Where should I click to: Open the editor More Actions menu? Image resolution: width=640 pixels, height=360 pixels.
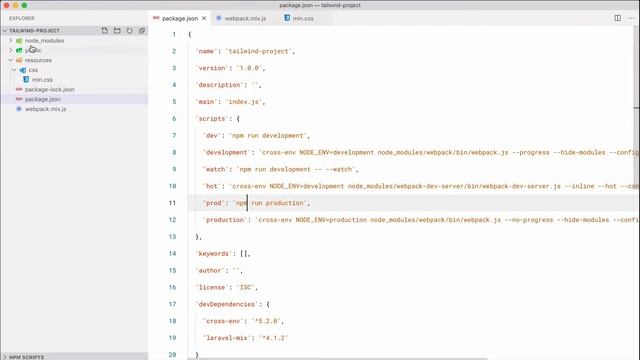pyautogui.click(x=631, y=18)
